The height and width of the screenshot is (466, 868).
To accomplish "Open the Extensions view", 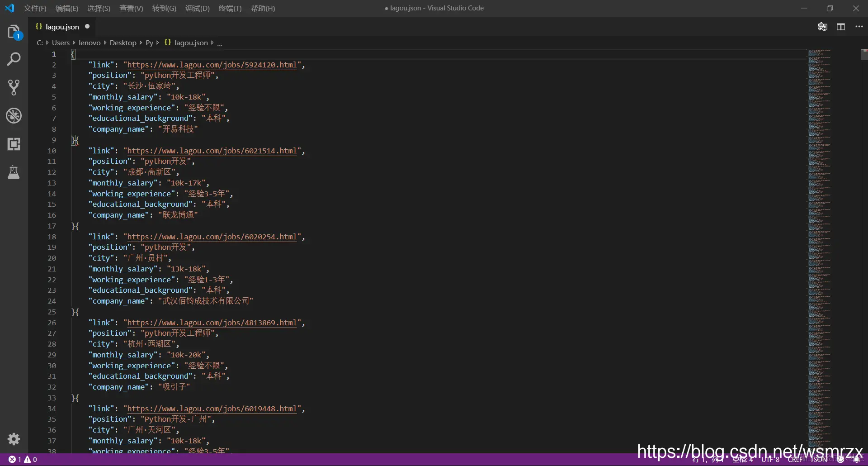I will 14,144.
